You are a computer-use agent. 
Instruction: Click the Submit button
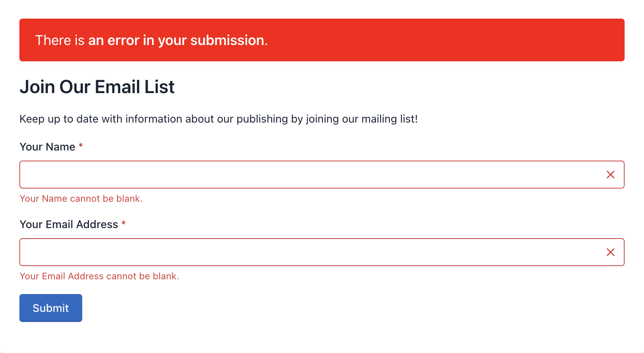point(50,308)
